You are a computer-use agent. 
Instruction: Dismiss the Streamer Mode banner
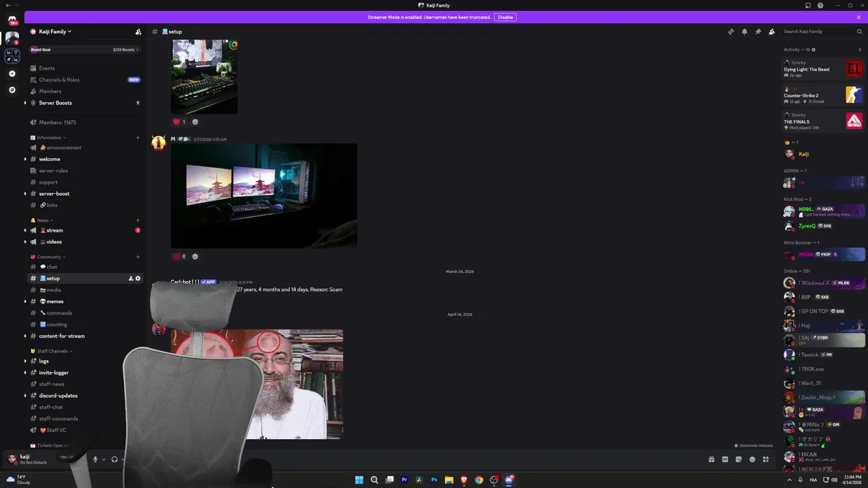click(859, 17)
